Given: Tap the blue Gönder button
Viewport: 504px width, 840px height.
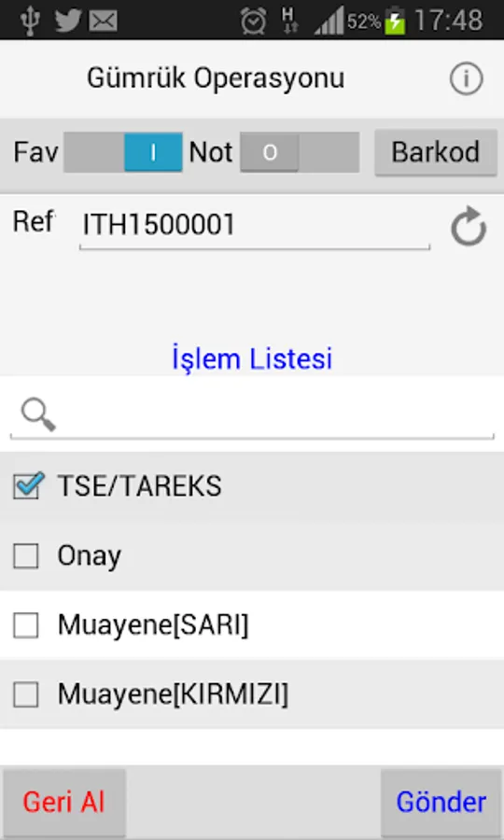Looking at the screenshot, I should click(441, 803).
